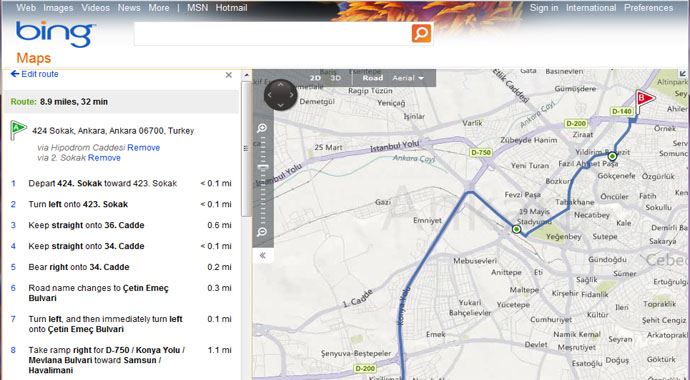Click the waypoint marker near Yildirim Beyazit
The height and width of the screenshot is (380, 690).
pos(612,156)
